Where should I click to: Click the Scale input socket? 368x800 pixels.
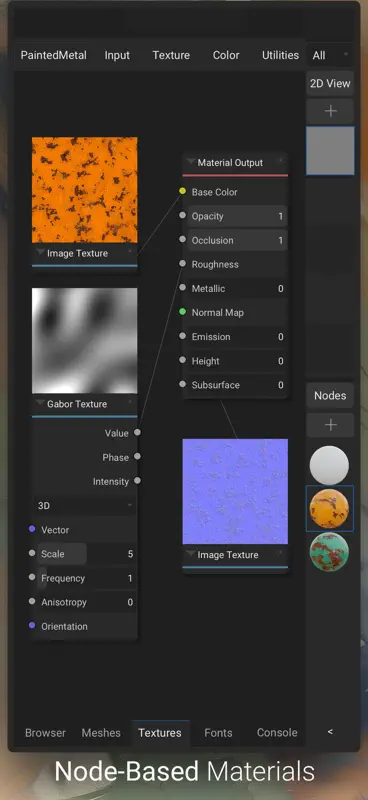(32, 553)
